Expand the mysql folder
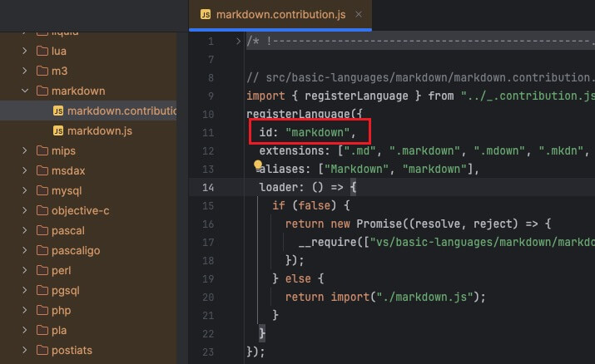595x364 pixels. click(25, 190)
